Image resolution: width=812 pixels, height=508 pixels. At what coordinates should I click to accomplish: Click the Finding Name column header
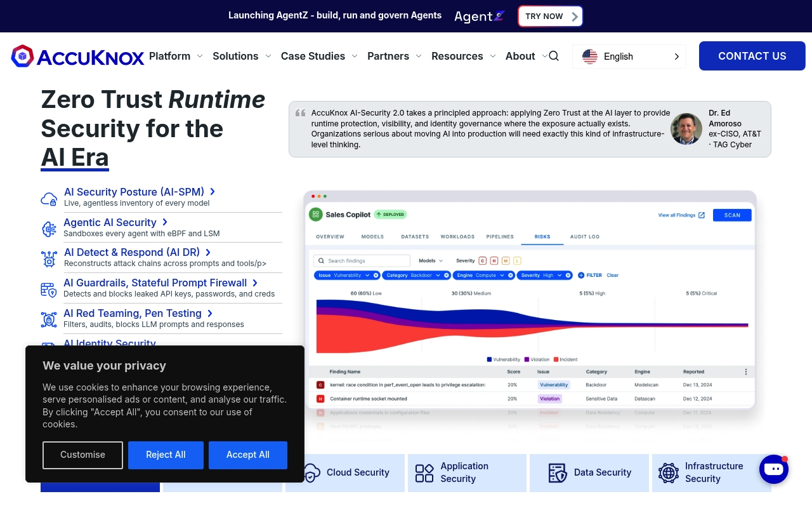[x=345, y=372]
